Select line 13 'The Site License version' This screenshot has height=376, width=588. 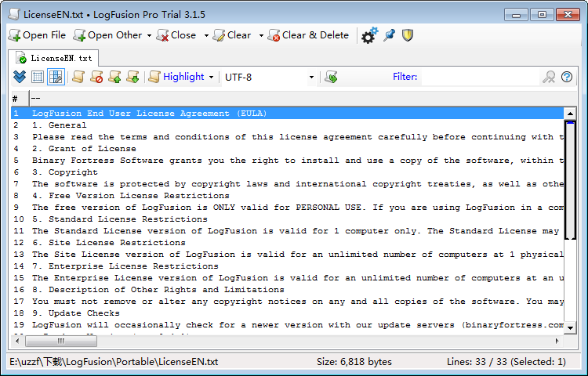click(287, 255)
